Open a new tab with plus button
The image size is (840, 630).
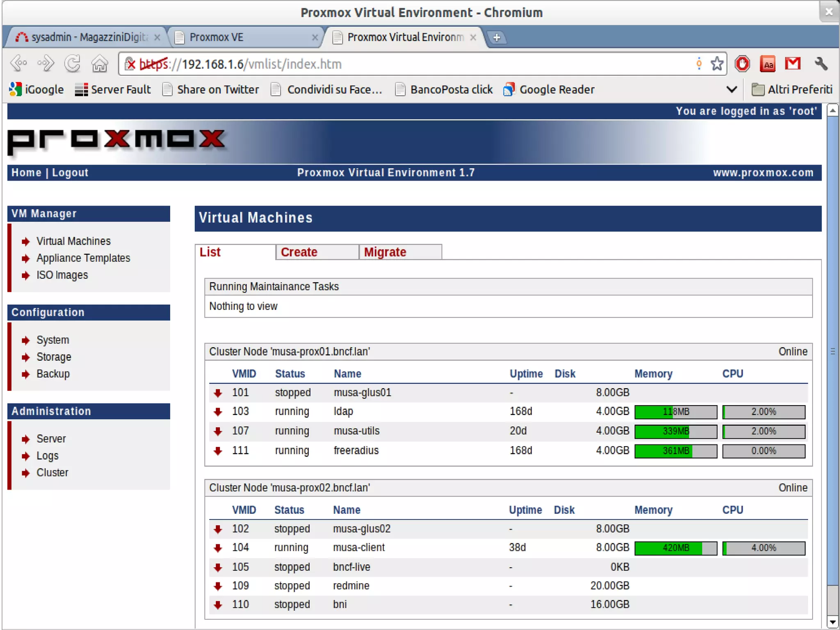click(x=496, y=37)
